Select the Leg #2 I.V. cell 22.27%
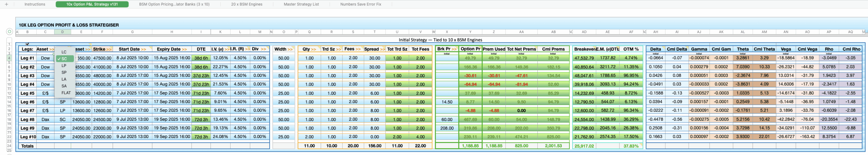Screen dimensions: 868x155 220,67
